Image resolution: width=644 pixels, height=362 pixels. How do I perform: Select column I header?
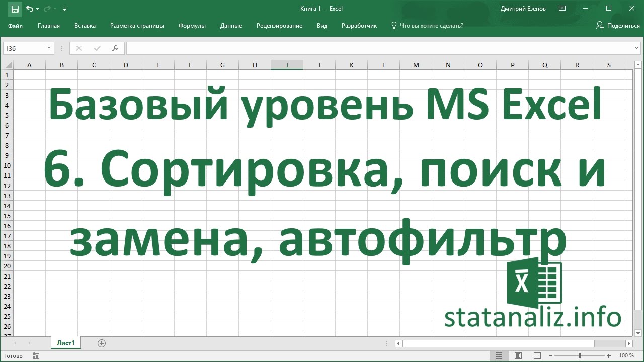(x=287, y=65)
